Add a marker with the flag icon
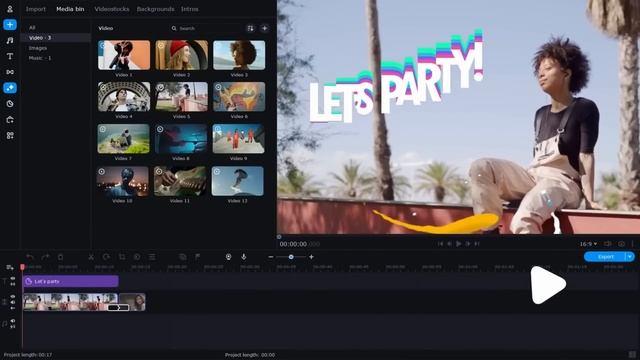This screenshot has height=360, width=640. pos(198,257)
